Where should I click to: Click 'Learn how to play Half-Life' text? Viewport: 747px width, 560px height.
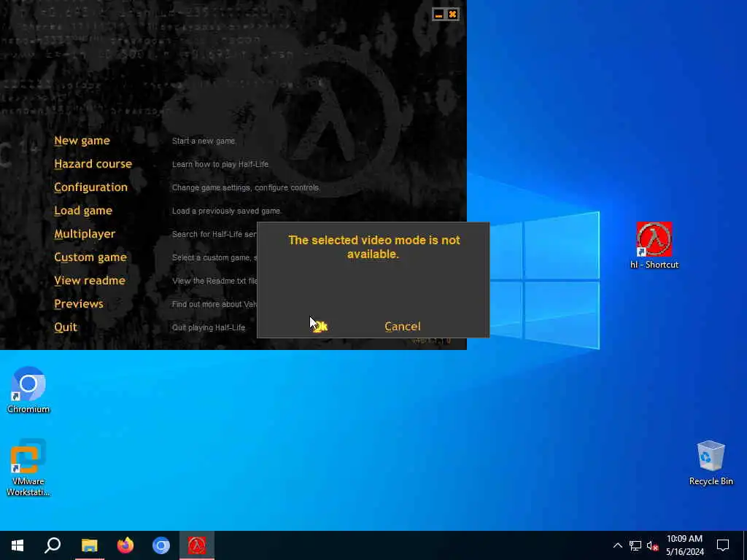pyautogui.click(x=220, y=164)
